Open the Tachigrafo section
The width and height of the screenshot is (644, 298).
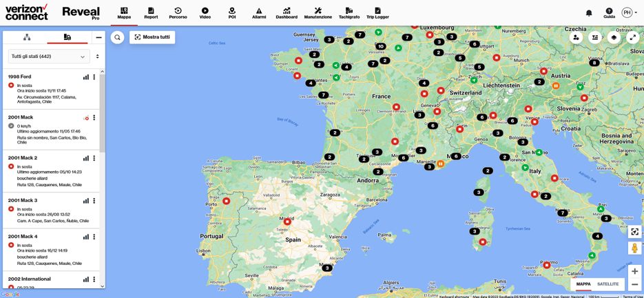(349, 13)
